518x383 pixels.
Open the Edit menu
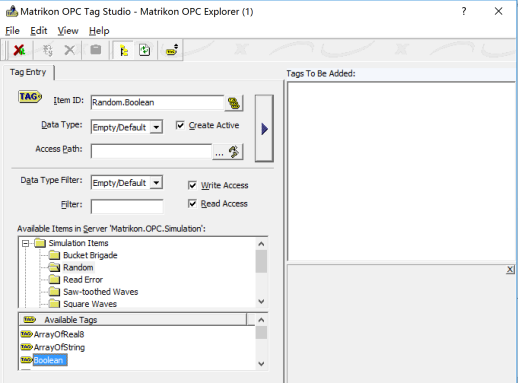point(39,31)
